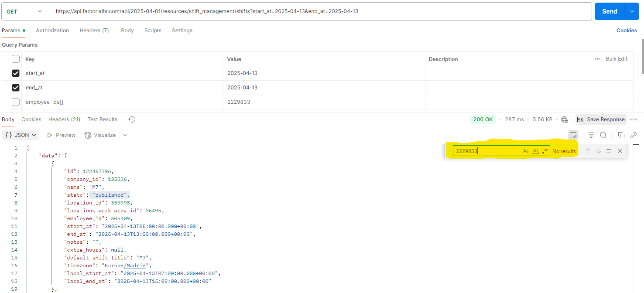The image size is (644, 293).
Task: Click the Visualize icon button
Action: point(100,135)
